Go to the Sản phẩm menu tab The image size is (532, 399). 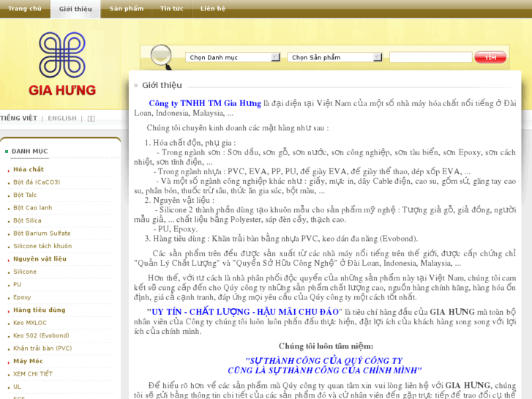click(x=127, y=9)
